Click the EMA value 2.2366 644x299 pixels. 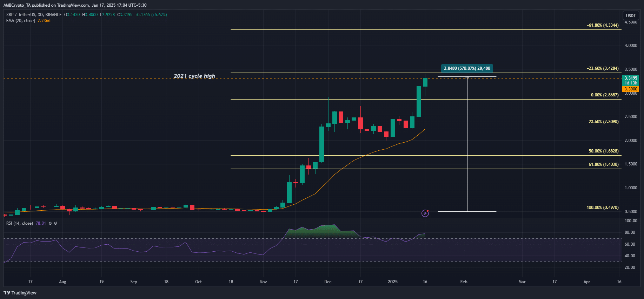tap(44, 21)
